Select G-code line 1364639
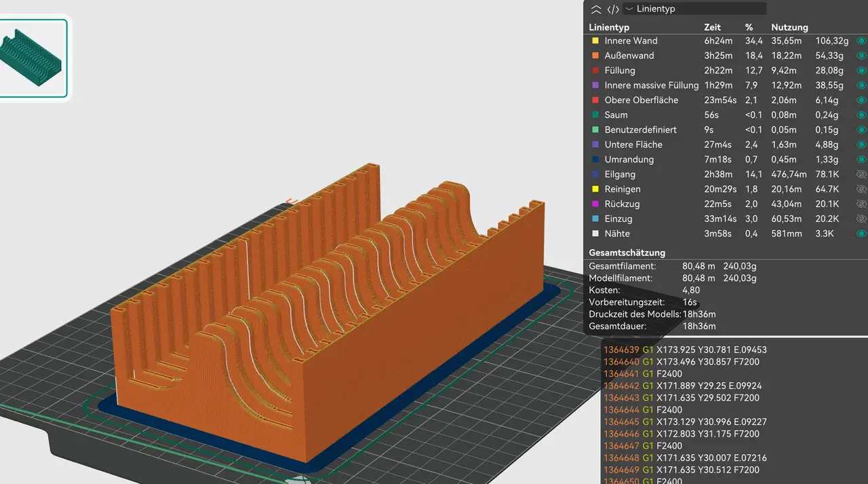 pos(685,350)
